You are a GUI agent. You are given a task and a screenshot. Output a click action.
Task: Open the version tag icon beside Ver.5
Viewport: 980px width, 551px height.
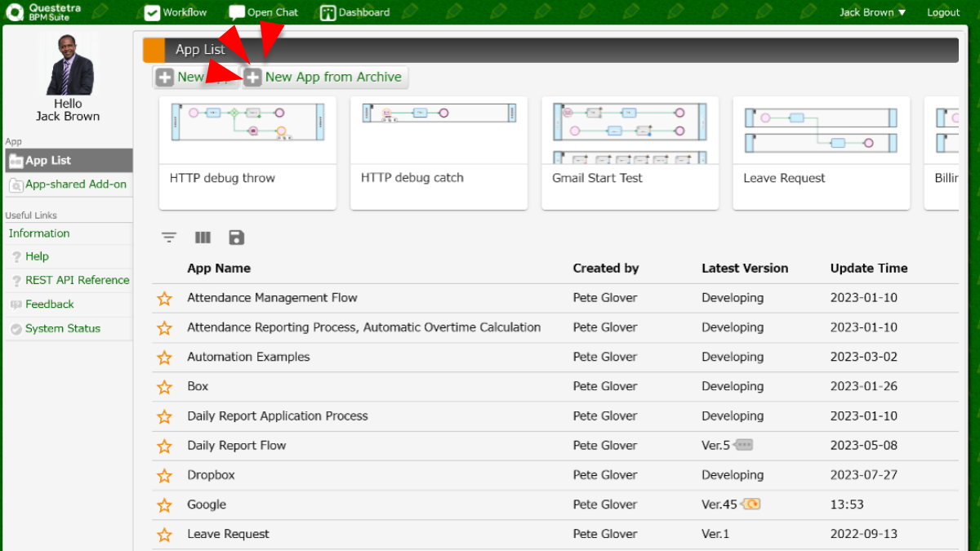click(743, 445)
